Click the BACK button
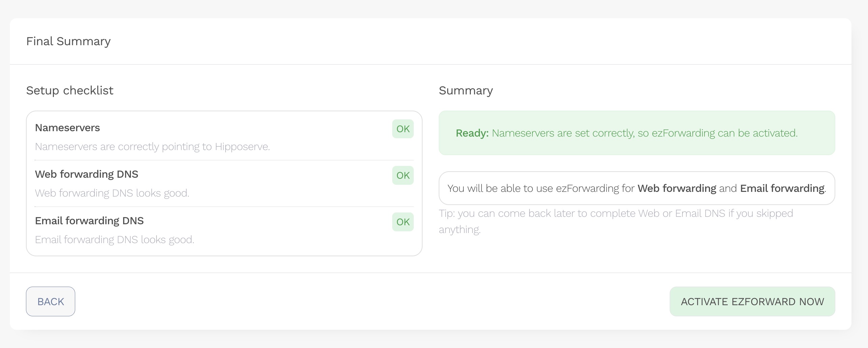 tap(51, 301)
